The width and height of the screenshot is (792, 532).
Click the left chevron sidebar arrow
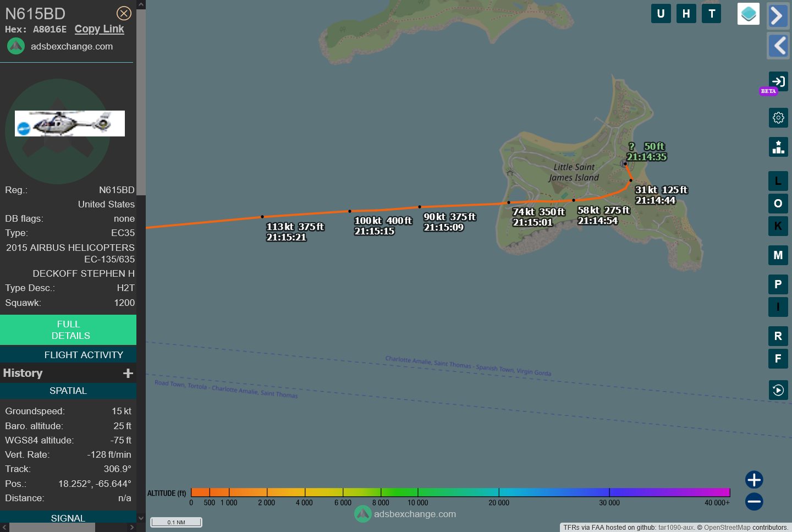click(778, 46)
